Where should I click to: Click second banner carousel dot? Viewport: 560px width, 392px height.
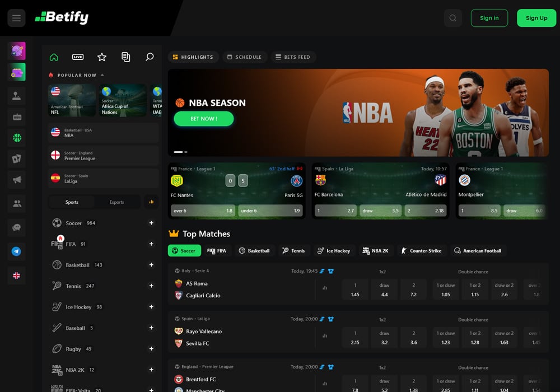click(186, 152)
